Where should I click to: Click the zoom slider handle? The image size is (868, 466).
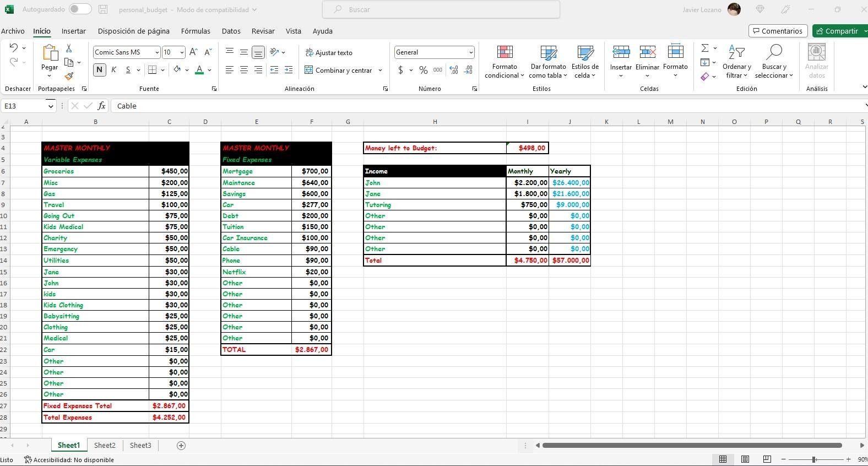pyautogui.click(x=813, y=459)
